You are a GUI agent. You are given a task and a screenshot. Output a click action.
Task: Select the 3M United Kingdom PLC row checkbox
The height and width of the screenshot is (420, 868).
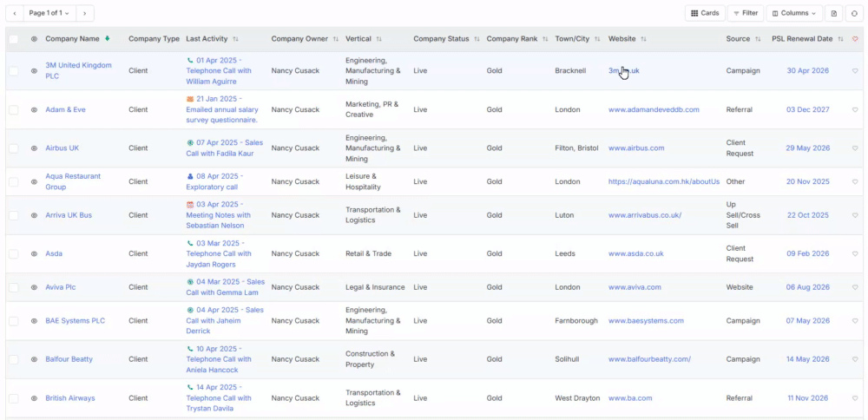pyautogui.click(x=13, y=71)
